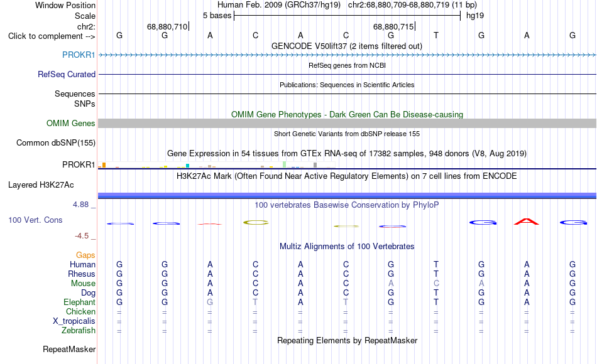This screenshot has height=364, width=597.
Task: Click the T base in the Dog row
Action: (436, 293)
